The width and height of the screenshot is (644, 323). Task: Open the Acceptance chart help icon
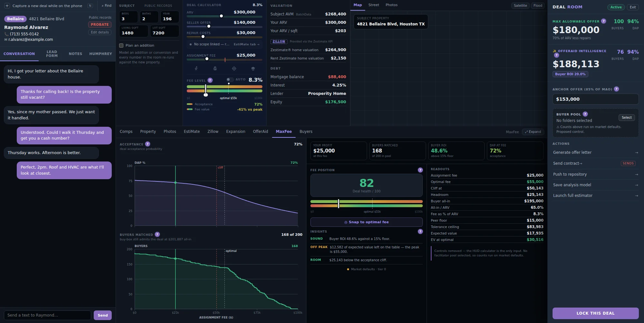147,144
